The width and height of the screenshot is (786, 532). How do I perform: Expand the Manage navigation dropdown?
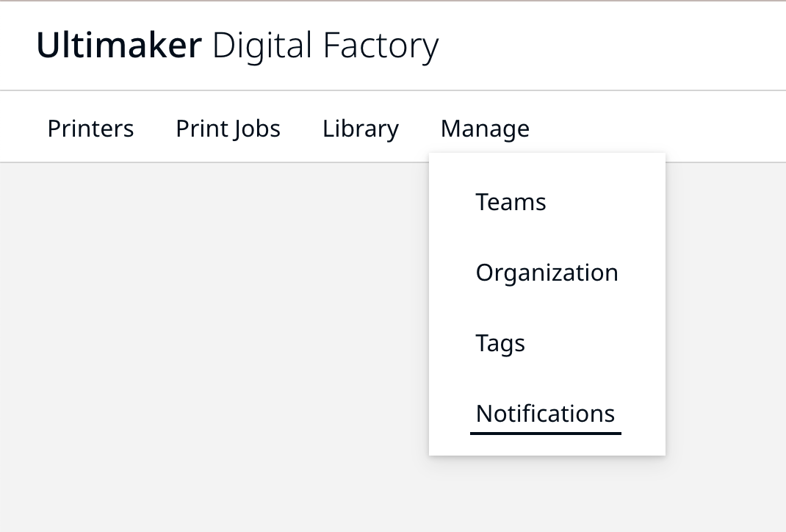click(485, 128)
